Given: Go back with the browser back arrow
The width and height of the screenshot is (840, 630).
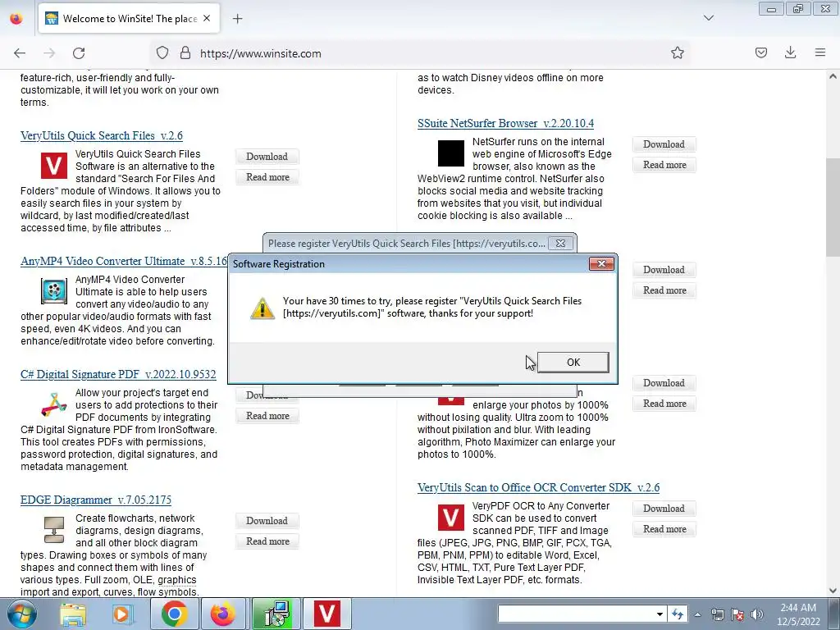Looking at the screenshot, I should click(x=20, y=53).
